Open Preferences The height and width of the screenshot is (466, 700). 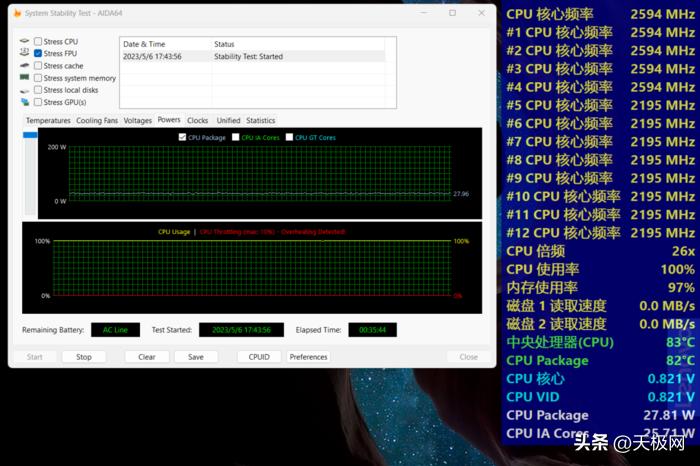coord(308,357)
